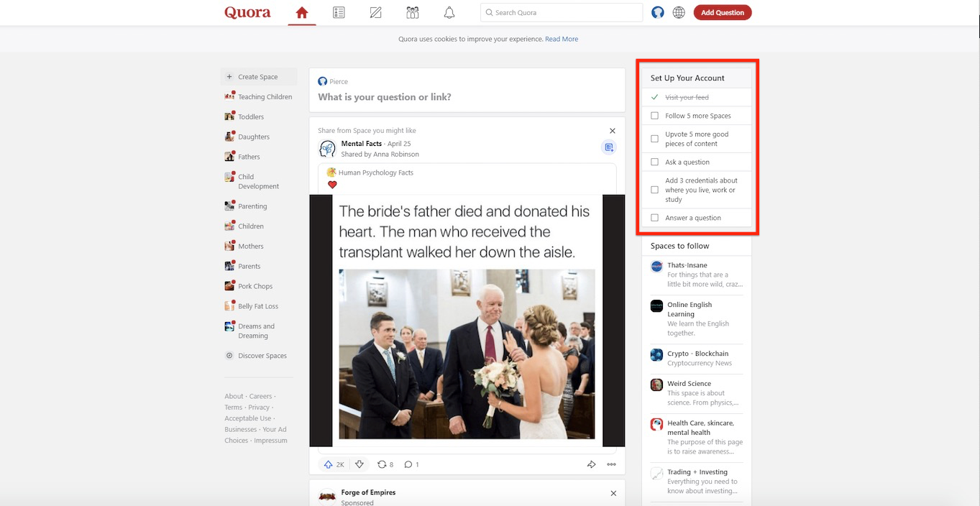Tick the Answer a question checkbox
The width and height of the screenshot is (980, 506).
pos(654,217)
